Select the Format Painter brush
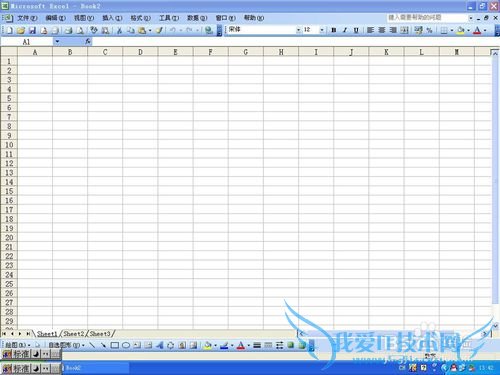The height and width of the screenshot is (375, 500). 159,30
